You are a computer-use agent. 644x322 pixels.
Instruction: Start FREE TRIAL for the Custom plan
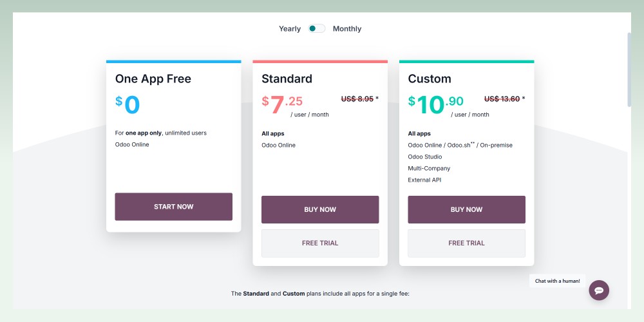(466, 243)
